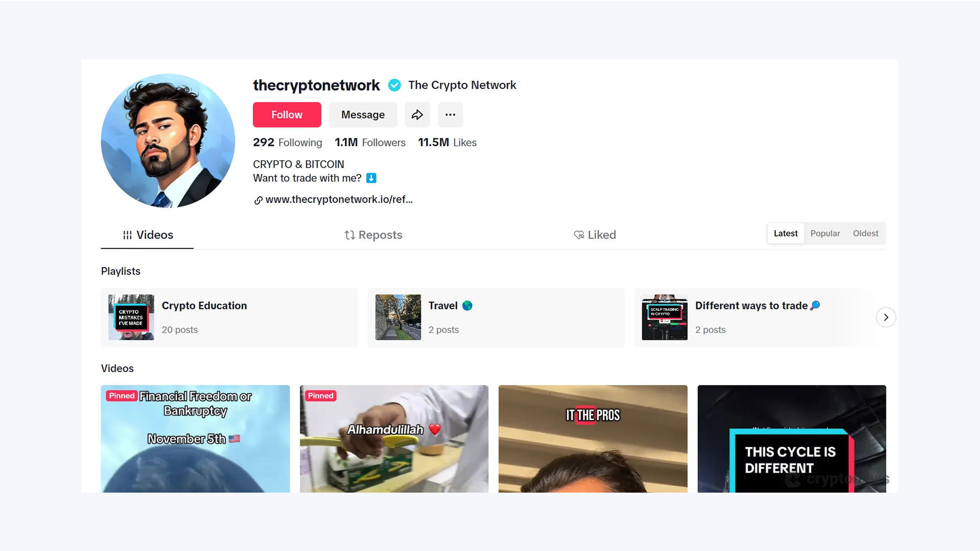The image size is (980, 551).
Task: Click the 11.5M Likes count
Action: coord(447,142)
